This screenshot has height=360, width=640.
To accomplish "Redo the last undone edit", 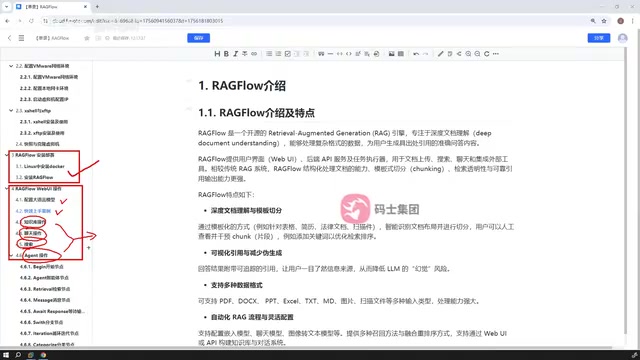I will click(425, 54).
